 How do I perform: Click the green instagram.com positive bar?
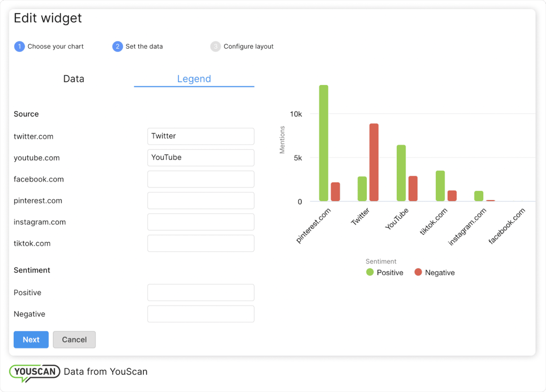pos(479,196)
